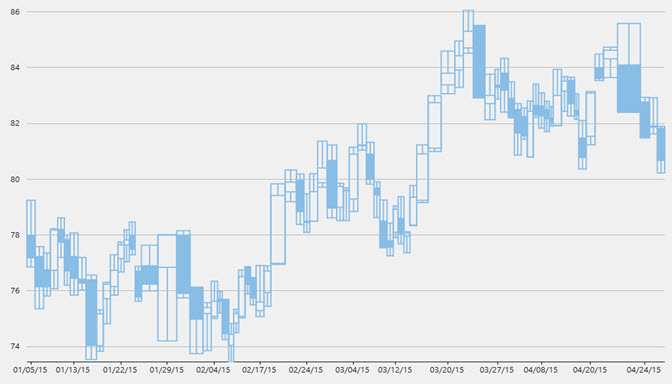Screen dimensions: 672x384
Task: Select the 01/29/15 axis date
Action: tap(166, 370)
